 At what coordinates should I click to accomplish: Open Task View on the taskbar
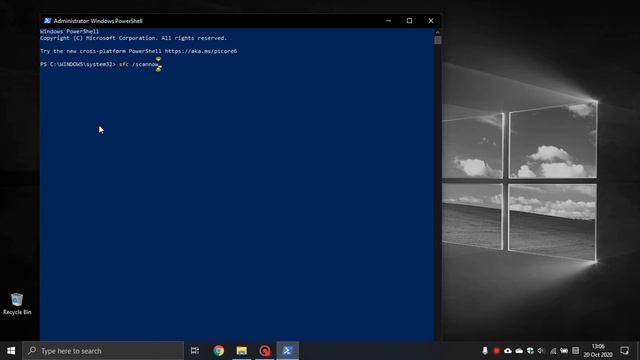pos(195,351)
